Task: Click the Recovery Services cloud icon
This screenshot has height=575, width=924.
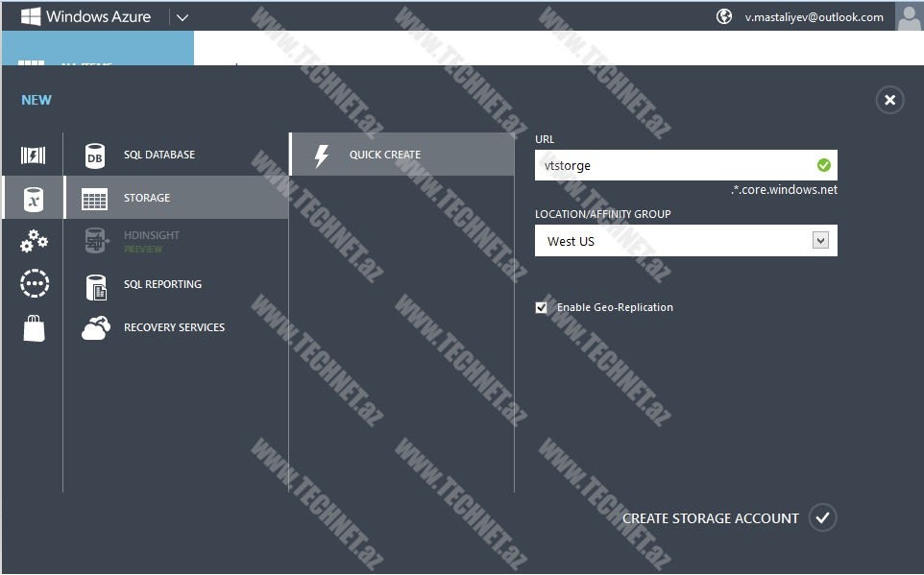Action: pyautogui.click(x=95, y=328)
